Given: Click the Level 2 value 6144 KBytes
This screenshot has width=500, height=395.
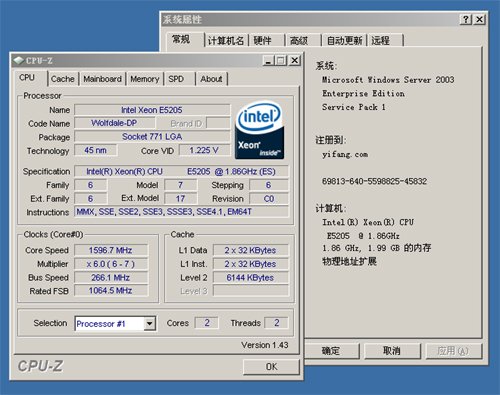Looking at the screenshot, I should coord(250,278).
